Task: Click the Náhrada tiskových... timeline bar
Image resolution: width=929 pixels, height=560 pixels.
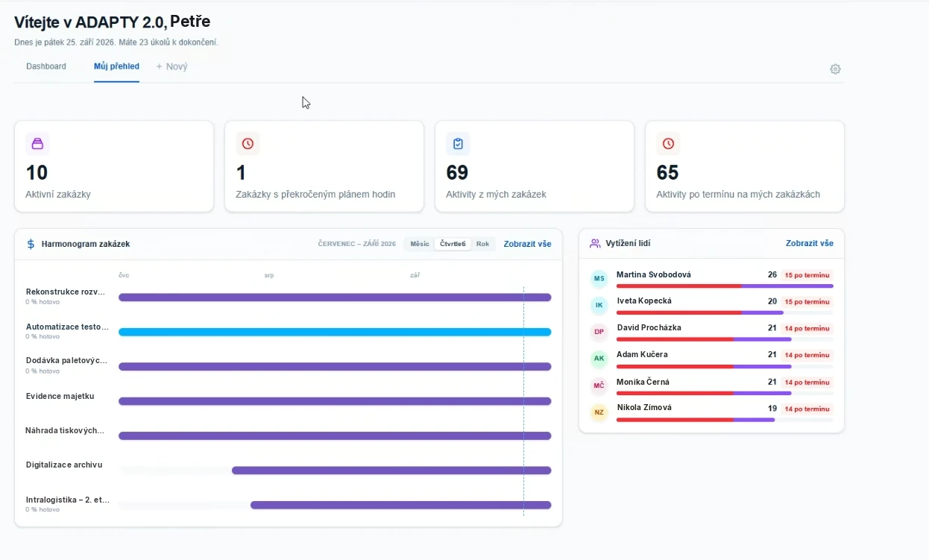Action: 335,435
